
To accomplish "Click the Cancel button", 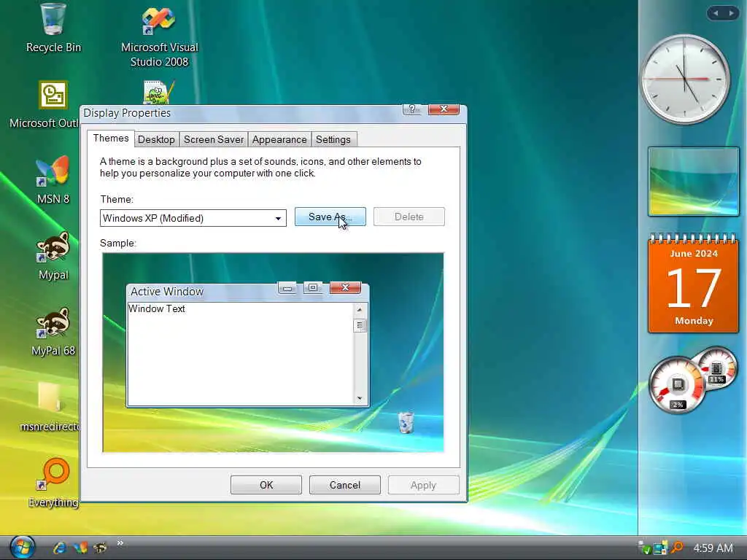I will point(344,485).
